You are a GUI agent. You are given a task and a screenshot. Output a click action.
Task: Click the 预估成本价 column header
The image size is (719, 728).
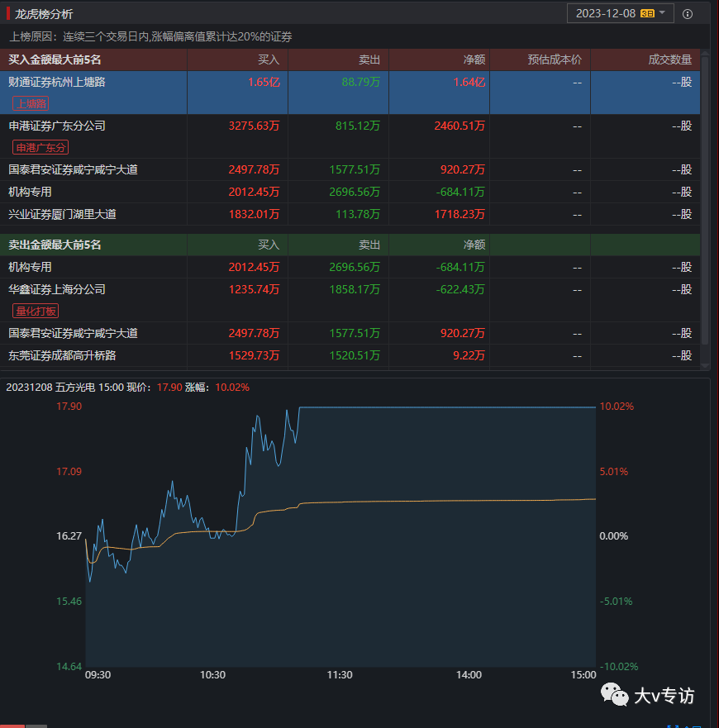(x=555, y=59)
